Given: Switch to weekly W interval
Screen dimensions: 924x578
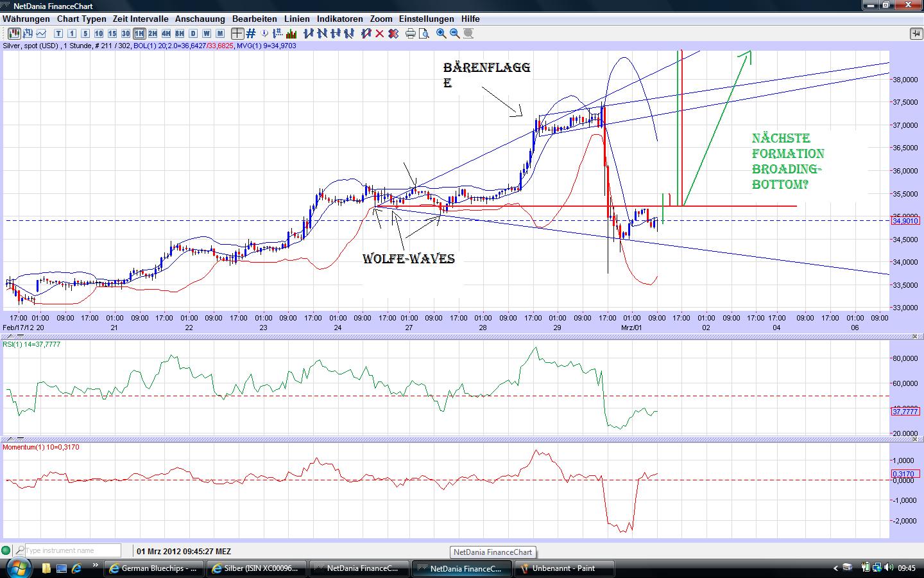Looking at the screenshot, I should pyautogui.click(x=207, y=33).
